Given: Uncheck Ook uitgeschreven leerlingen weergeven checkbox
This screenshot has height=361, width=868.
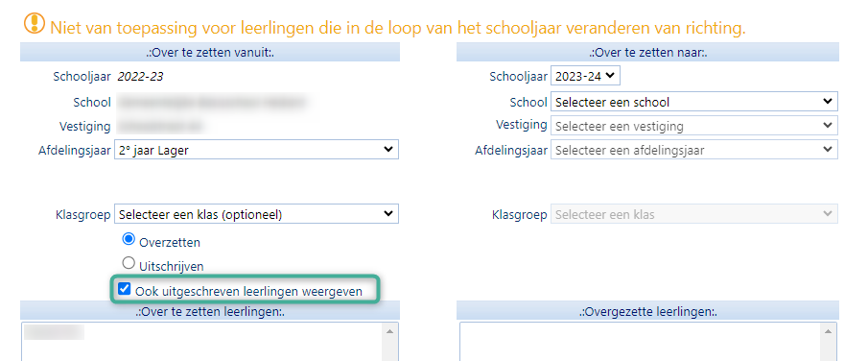Looking at the screenshot, I should tap(124, 288).
